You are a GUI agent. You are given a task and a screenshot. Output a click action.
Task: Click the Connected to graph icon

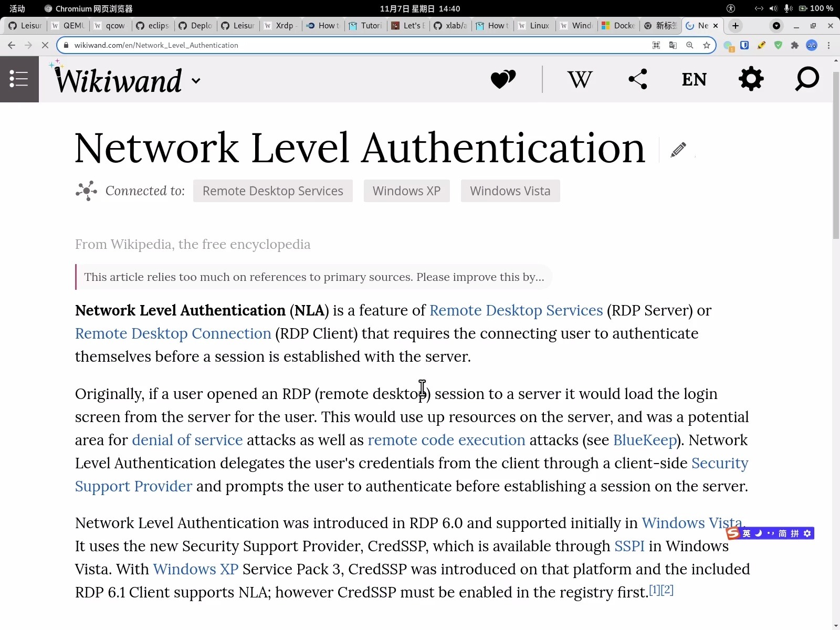tap(86, 191)
